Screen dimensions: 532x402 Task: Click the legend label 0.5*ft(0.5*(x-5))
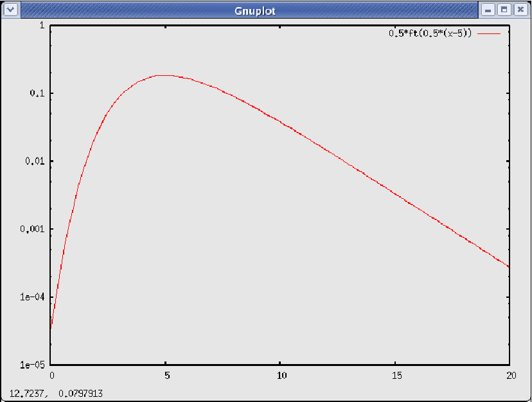tap(430, 33)
